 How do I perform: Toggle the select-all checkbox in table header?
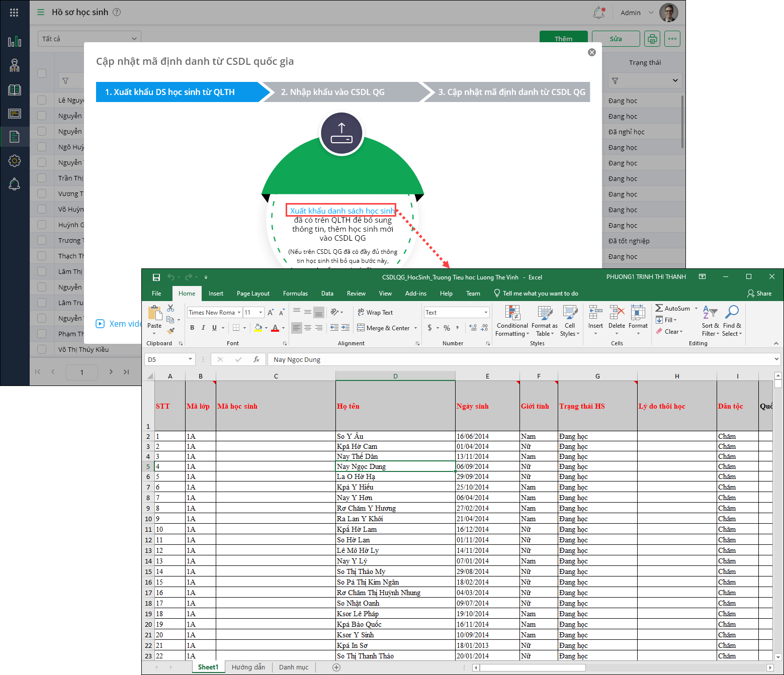[x=42, y=73]
